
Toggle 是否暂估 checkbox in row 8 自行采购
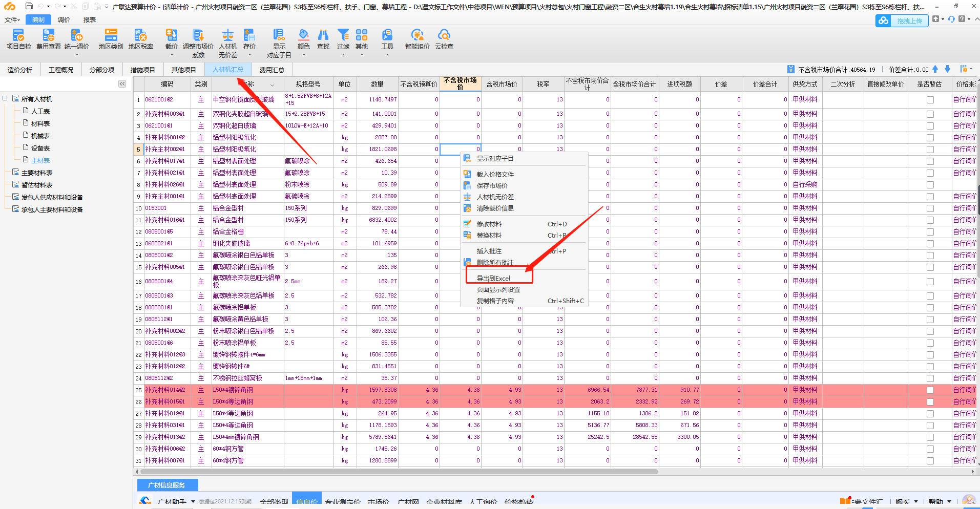click(x=930, y=185)
